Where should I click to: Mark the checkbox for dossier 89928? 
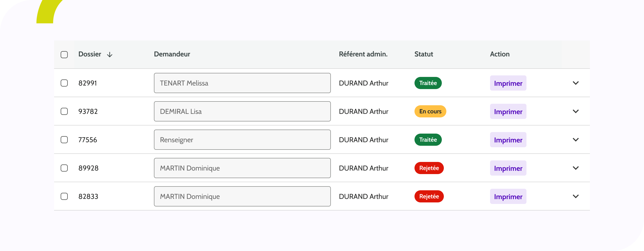click(64, 168)
